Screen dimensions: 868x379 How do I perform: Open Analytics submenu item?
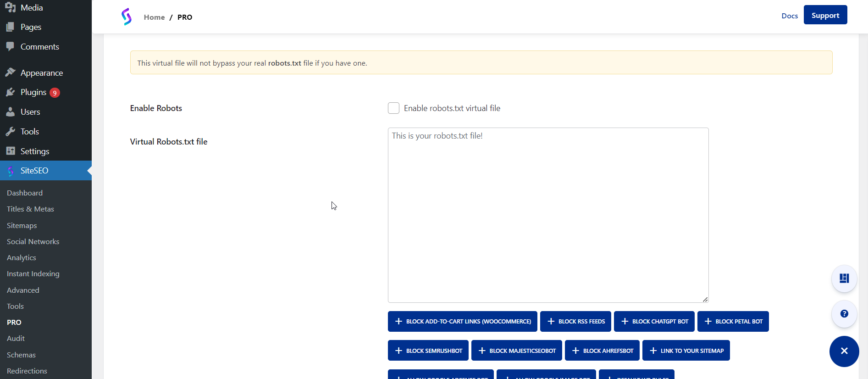point(21,257)
